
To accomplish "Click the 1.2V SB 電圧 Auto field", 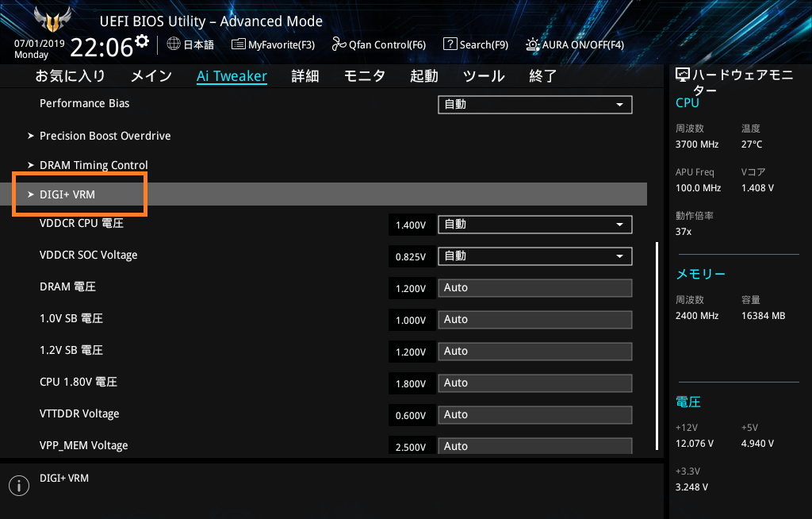I will point(535,351).
